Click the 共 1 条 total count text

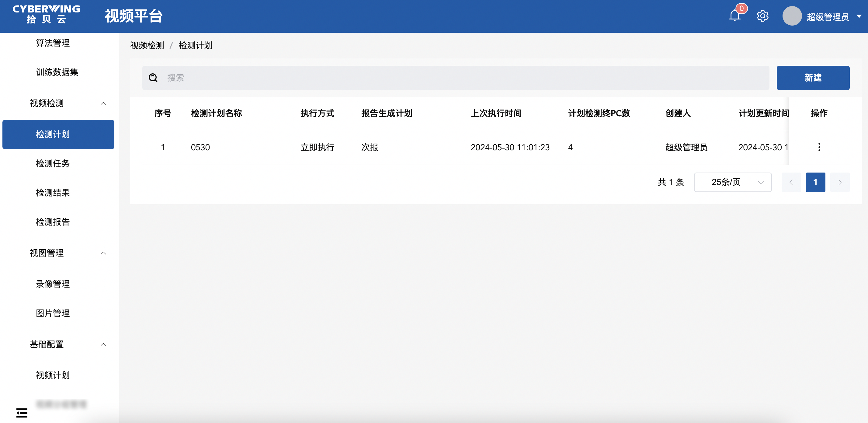pos(671,182)
